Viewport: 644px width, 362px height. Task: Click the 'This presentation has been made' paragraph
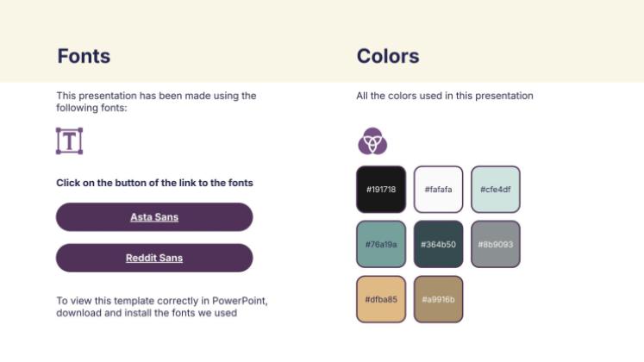[x=156, y=102]
